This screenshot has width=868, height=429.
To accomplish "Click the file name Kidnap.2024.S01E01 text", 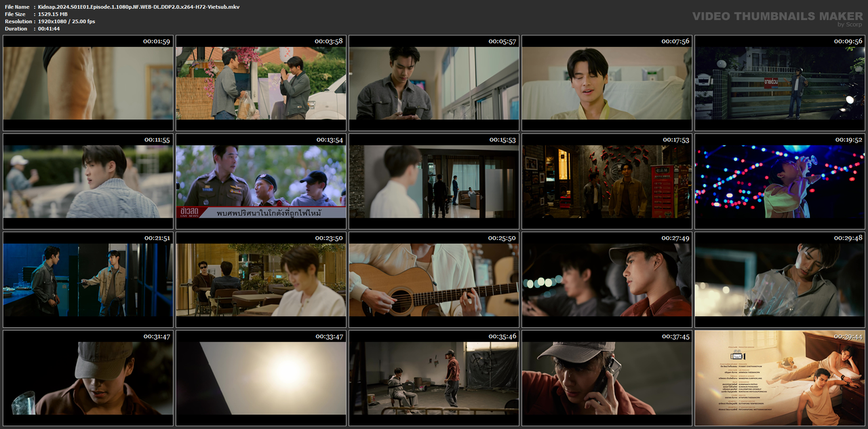I will click(138, 7).
